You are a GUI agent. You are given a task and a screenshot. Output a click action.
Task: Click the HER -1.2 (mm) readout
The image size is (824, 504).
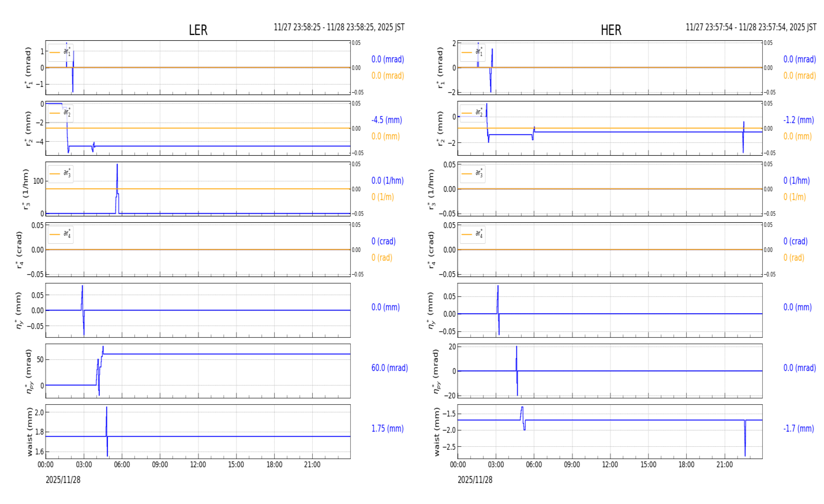click(799, 120)
